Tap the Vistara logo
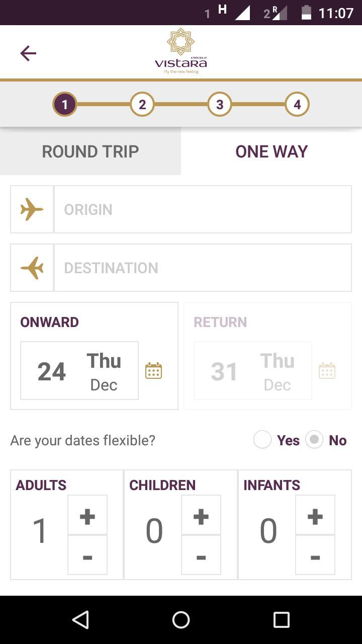Image resolution: width=362 pixels, height=644 pixels. pyautogui.click(x=181, y=52)
